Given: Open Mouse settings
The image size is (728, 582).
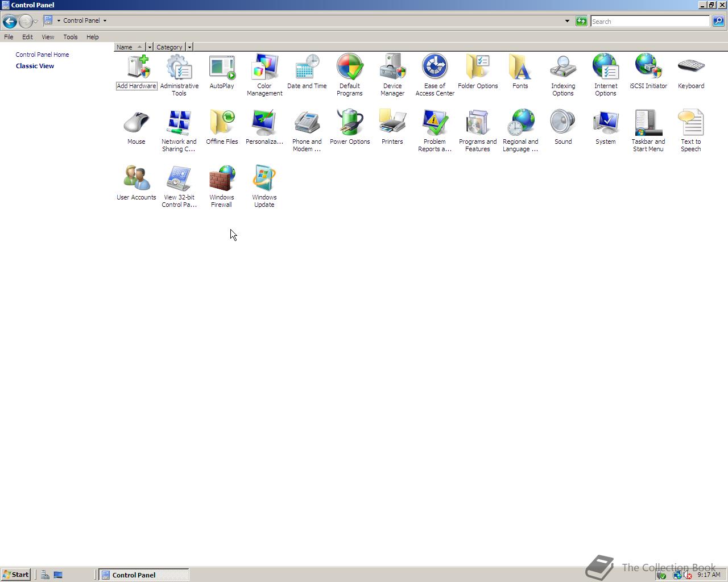Looking at the screenshot, I should (136, 128).
